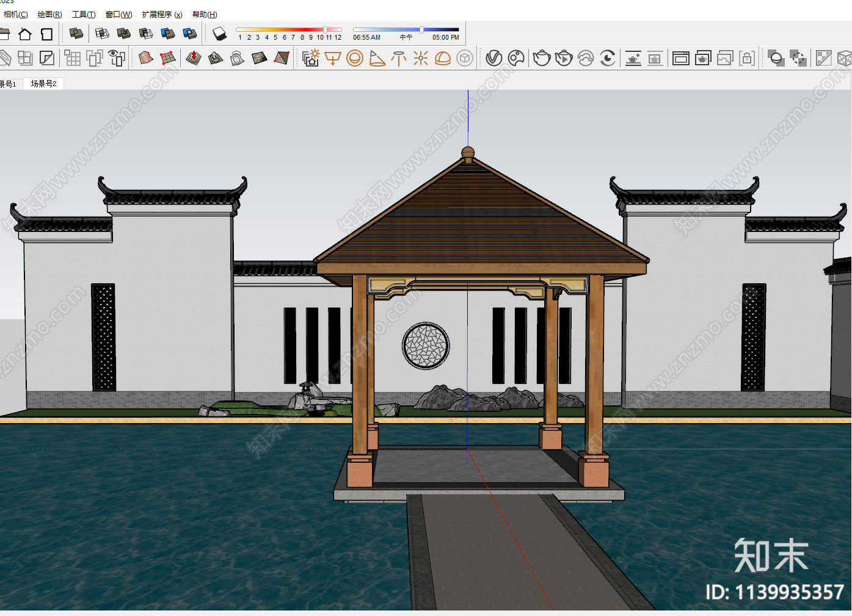Select V-Ray rectangle light tool
This screenshot has width=852, height=616.
point(333,58)
